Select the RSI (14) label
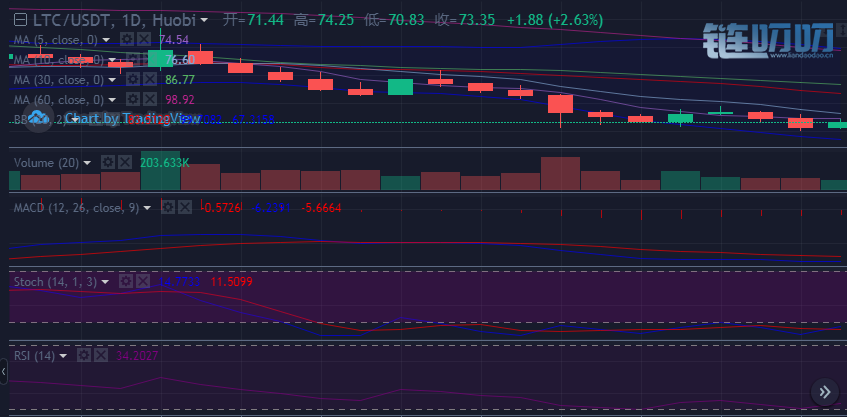847x417 pixels. pos(35,356)
